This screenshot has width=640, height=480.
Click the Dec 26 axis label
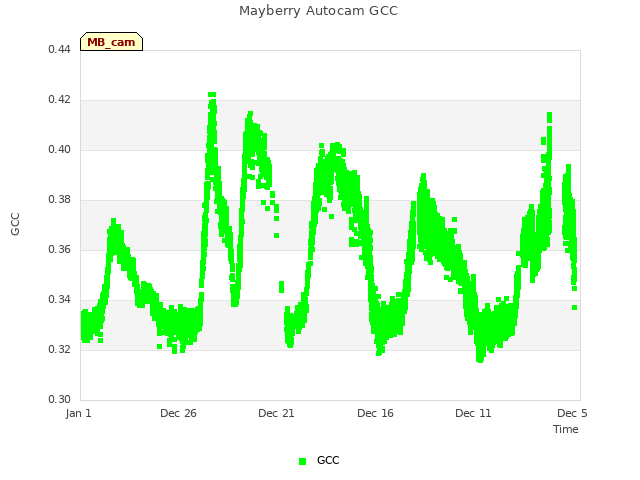(x=178, y=413)
